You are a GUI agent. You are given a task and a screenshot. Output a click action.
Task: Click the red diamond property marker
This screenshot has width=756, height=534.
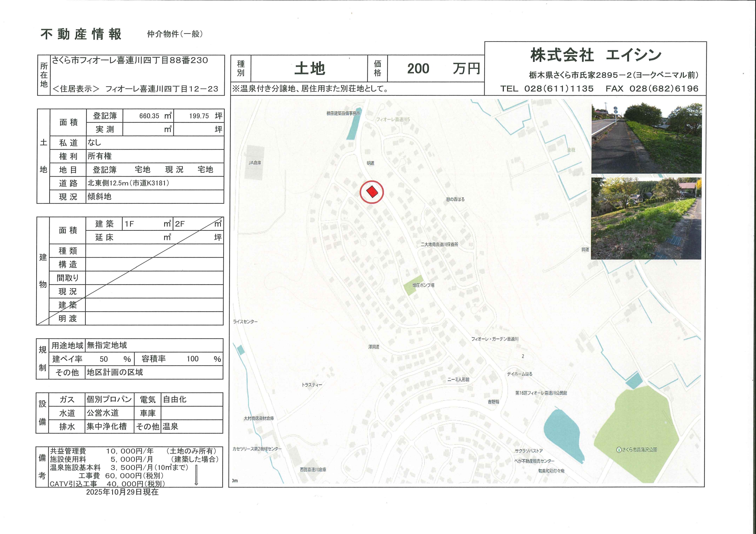point(372,192)
